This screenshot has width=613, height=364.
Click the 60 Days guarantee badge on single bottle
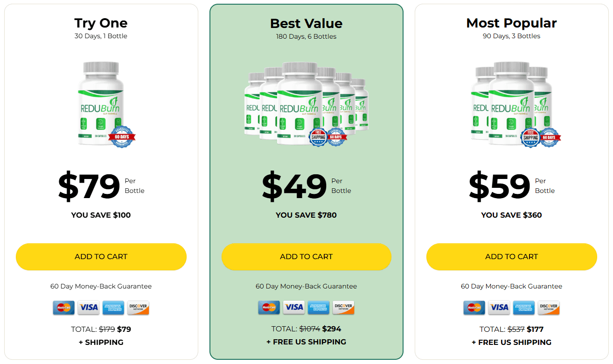click(122, 137)
